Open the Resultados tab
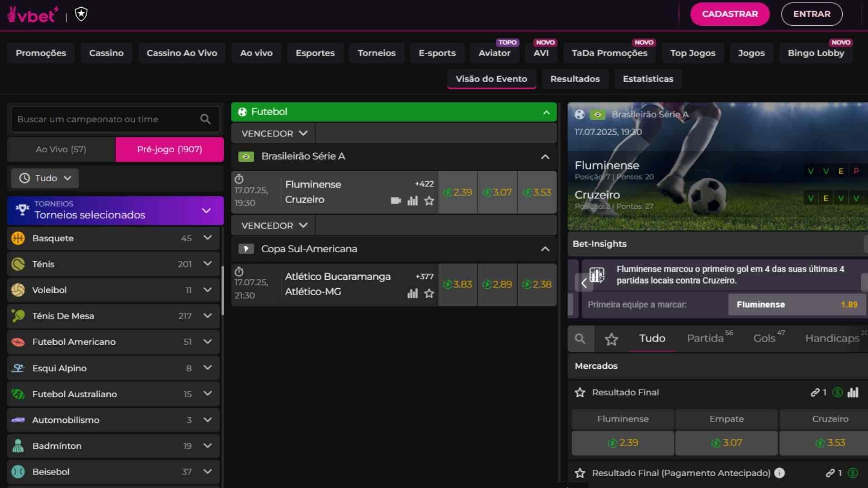The height and width of the screenshot is (488, 868). click(575, 79)
